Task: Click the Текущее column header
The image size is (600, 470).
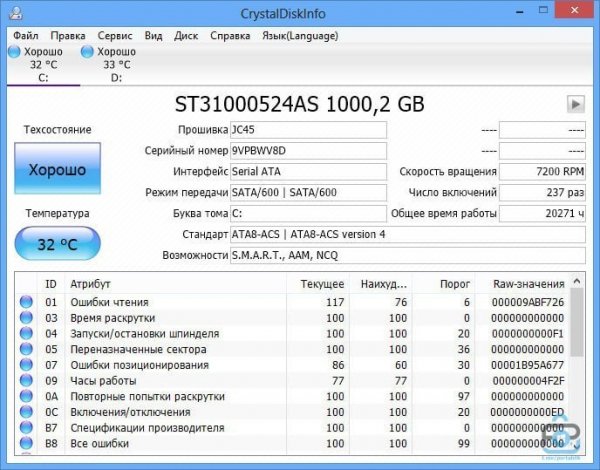Action: (x=318, y=284)
